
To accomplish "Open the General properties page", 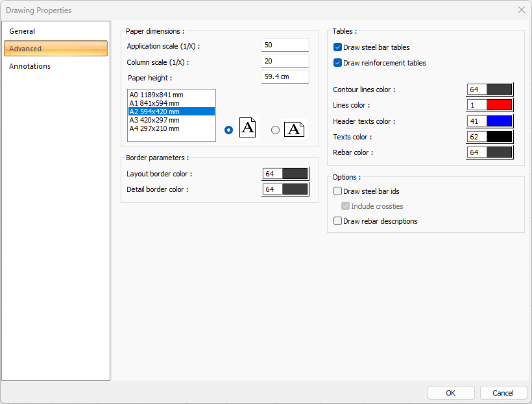I will [23, 31].
